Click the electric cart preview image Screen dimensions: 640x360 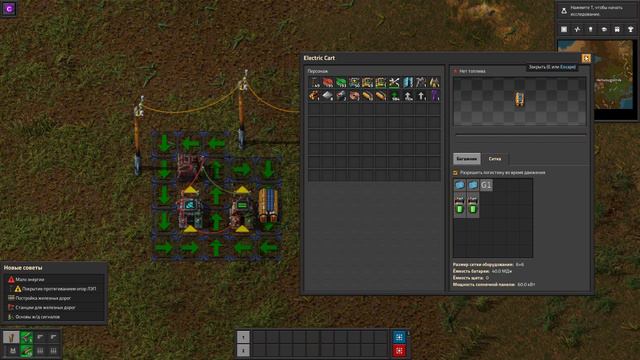coord(520,100)
